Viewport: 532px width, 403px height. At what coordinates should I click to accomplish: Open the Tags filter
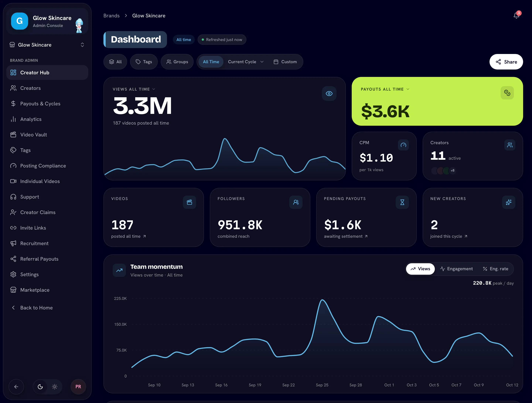coord(144,62)
